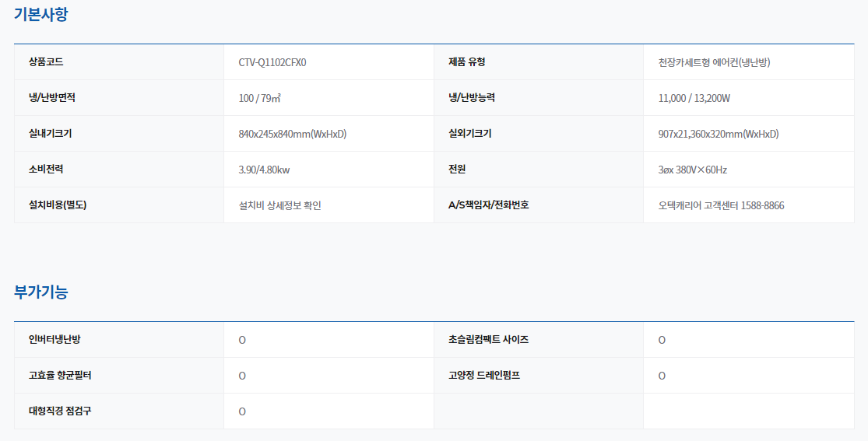Click the 11,000 / 13,200W capacity value
The height and width of the screenshot is (441, 868).
[x=694, y=98]
